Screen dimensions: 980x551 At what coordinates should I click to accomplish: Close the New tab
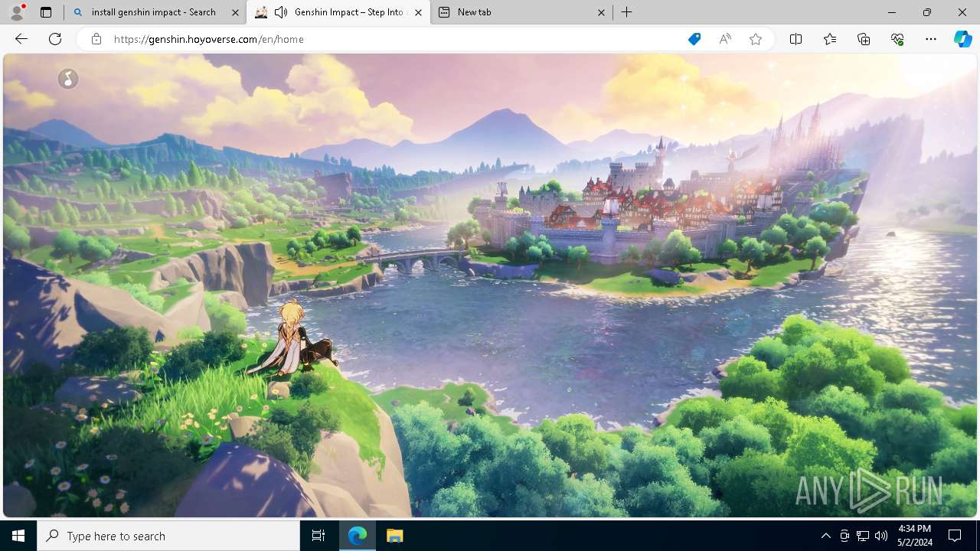point(601,12)
